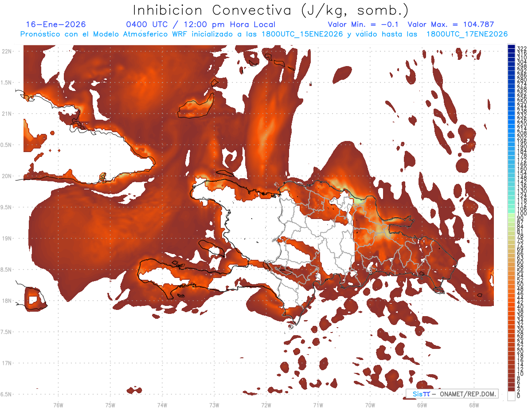
Task: Click the colorbar value label "136"
Action: pos(522,186)
